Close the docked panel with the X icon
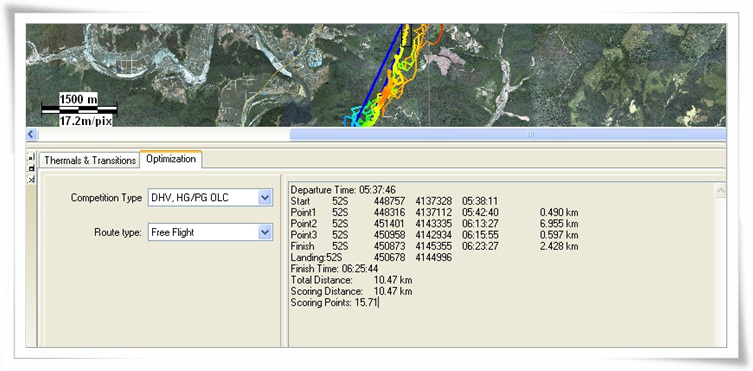 31,179
